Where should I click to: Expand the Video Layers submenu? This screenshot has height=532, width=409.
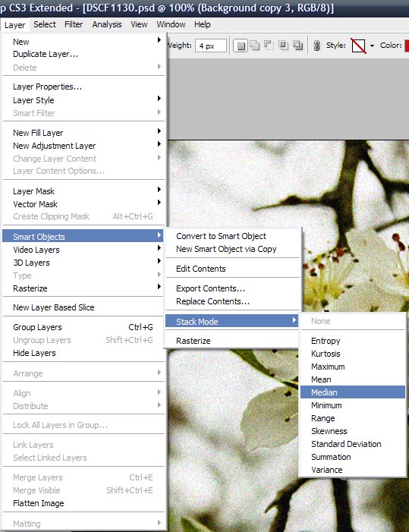pos(83,250)
